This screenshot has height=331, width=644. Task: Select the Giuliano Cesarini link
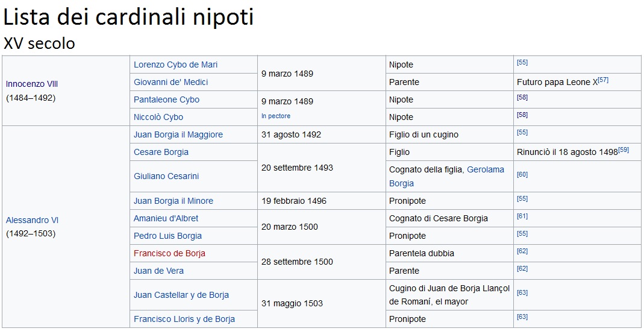tap(166, 176)
